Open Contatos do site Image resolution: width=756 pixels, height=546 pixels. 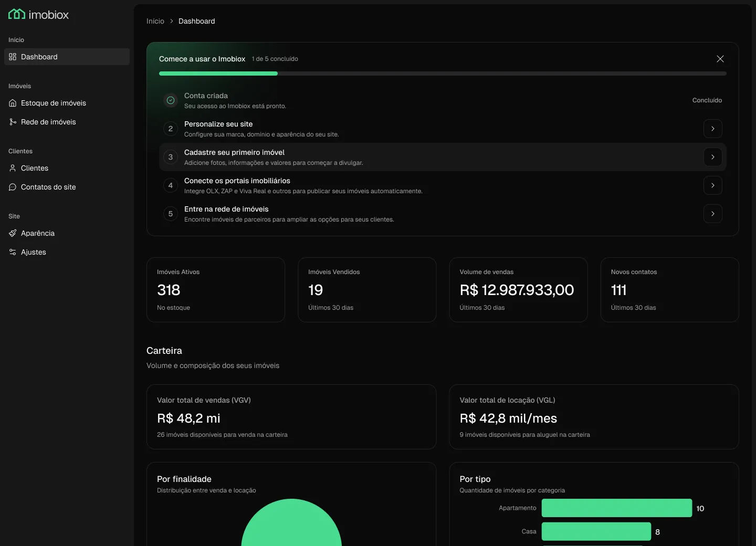coord(67,187)
